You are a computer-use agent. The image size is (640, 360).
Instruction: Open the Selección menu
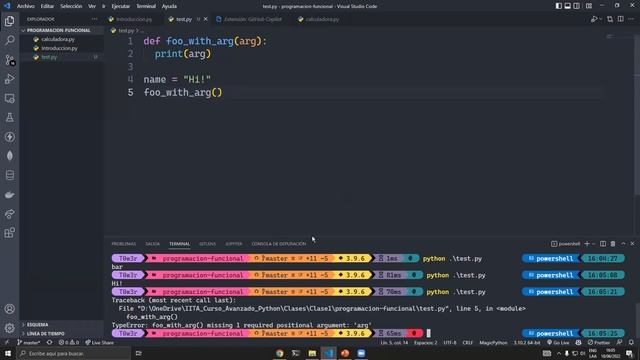71,6
